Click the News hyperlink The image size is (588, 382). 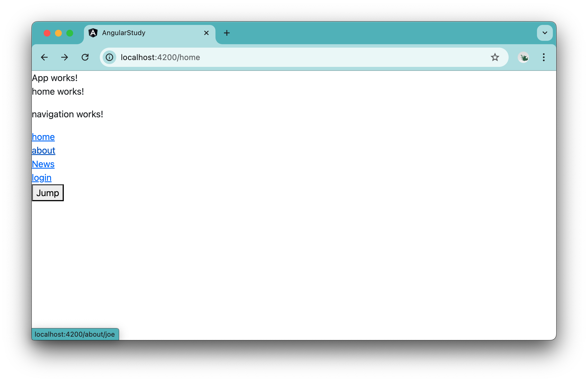(x=43, y=164)
